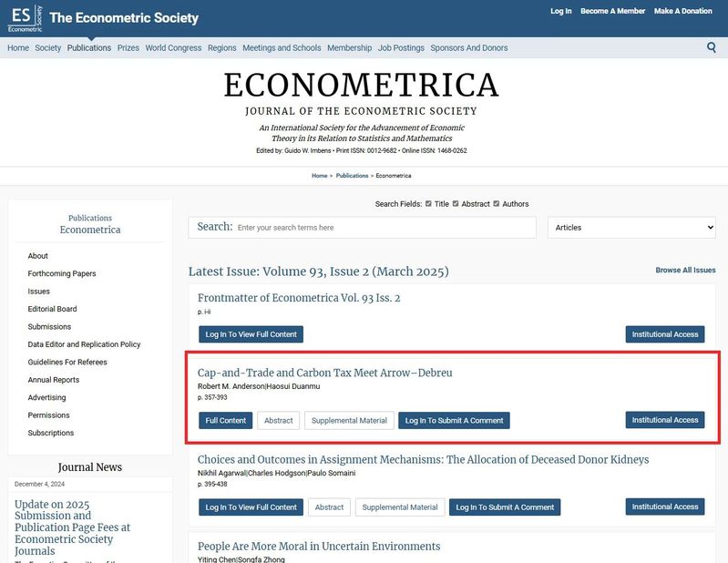
Task: Open the Home navigation menu item
Action: 18,47
